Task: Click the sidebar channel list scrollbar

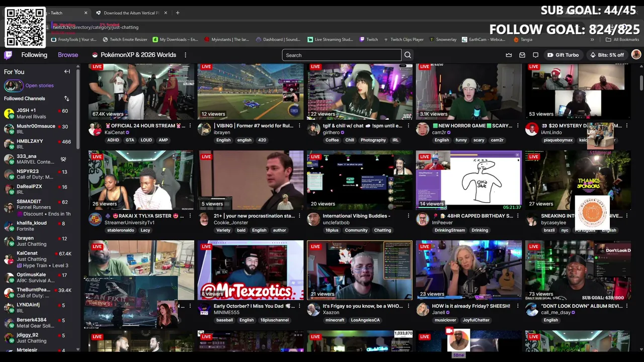Action: [78, 108]
